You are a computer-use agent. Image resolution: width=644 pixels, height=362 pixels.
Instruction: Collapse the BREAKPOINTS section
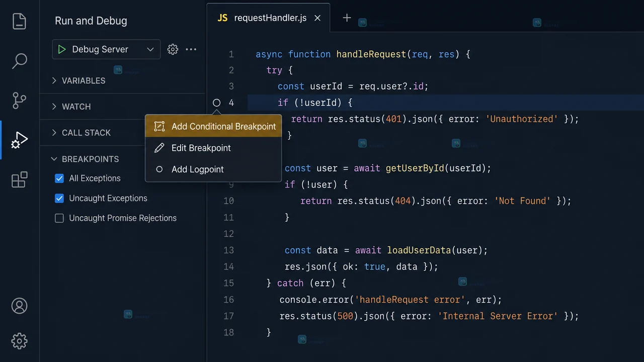(x=93, y=159)
